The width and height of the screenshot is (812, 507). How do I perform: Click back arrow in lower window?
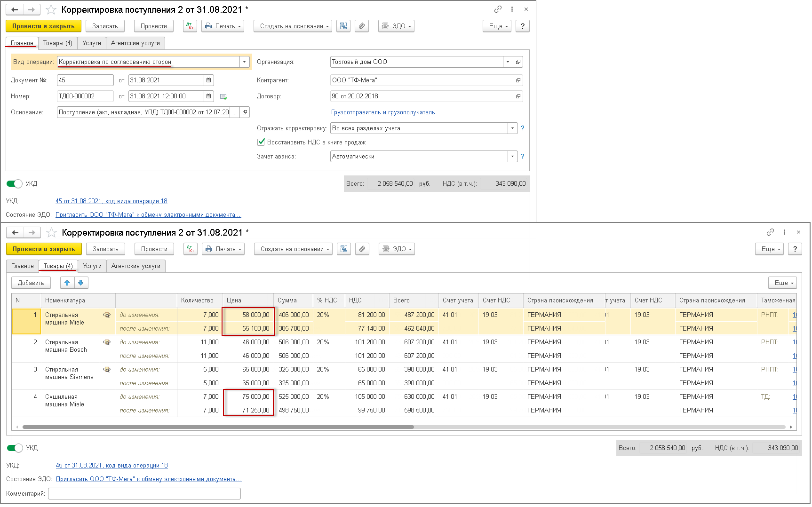coord(15,232)
